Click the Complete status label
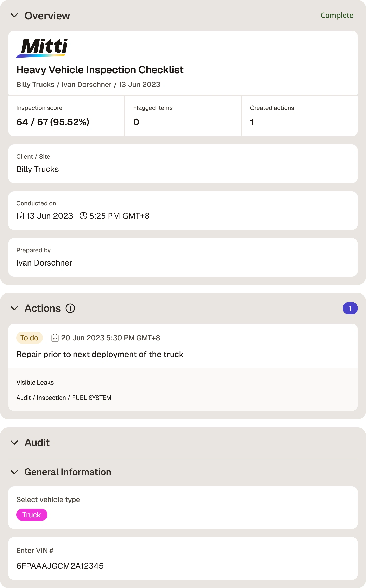Image resolution: width=366 pixels, height=588 pixels. click(x=337, y=16)
